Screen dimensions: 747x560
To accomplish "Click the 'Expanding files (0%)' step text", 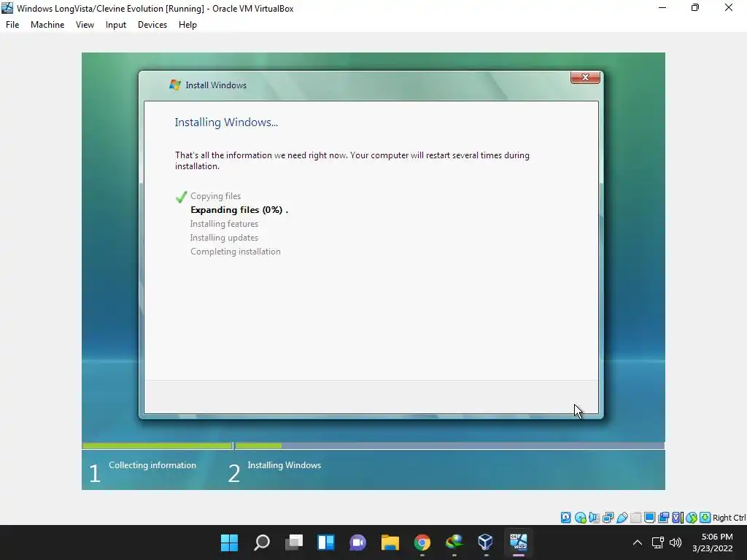I will pos(239,210).
